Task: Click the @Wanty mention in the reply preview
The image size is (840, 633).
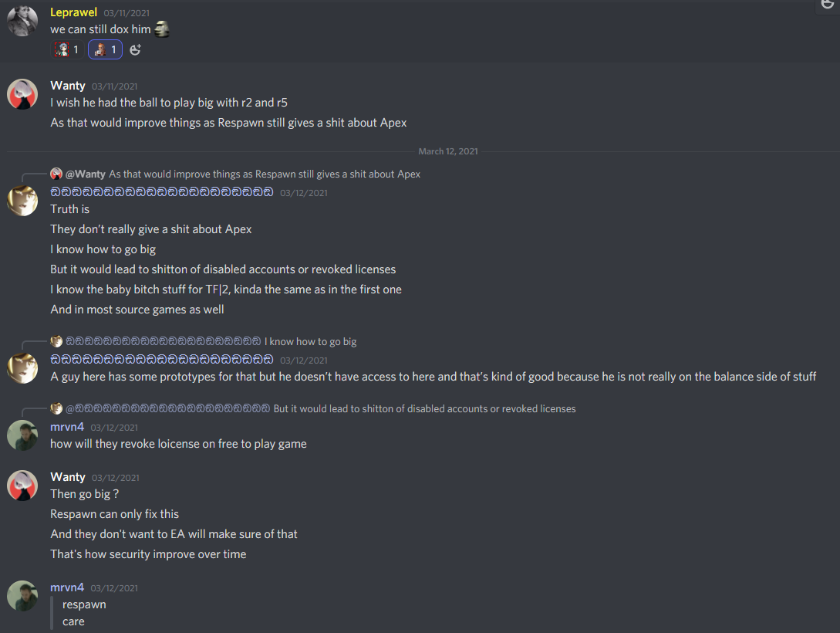Action: coord(86,174)
